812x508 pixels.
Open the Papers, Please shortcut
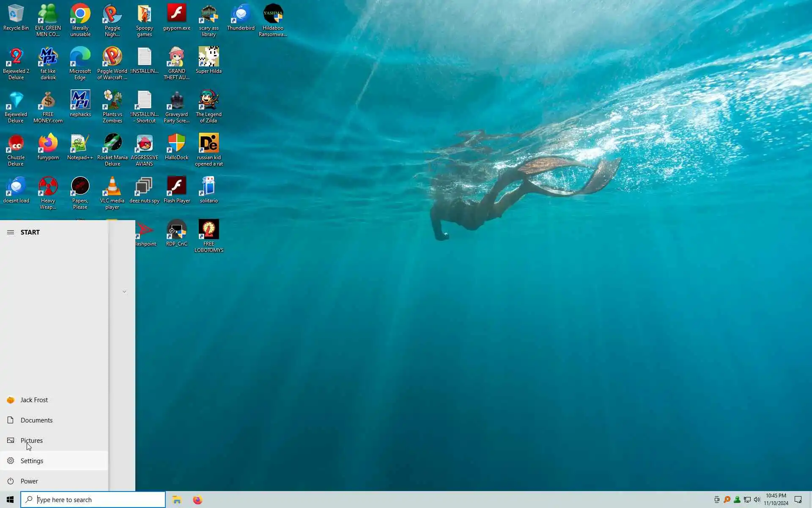tap(80, 190)
